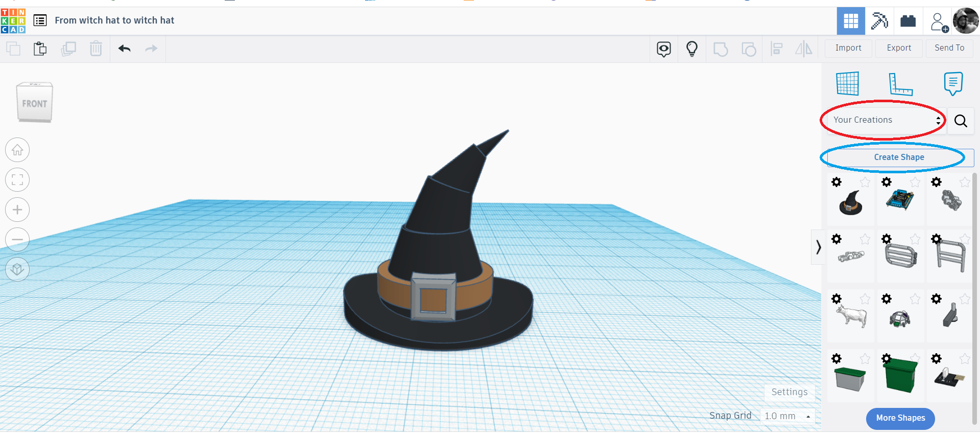Open the designs list icon beside title
Image resolution: width=980 pixels, height=435 pixels.
tap(40, 20)
